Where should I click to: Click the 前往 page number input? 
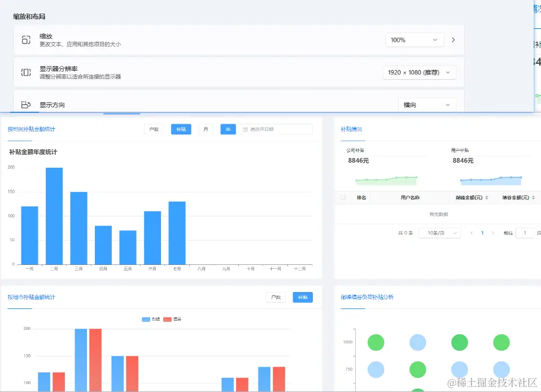point(525,233)
